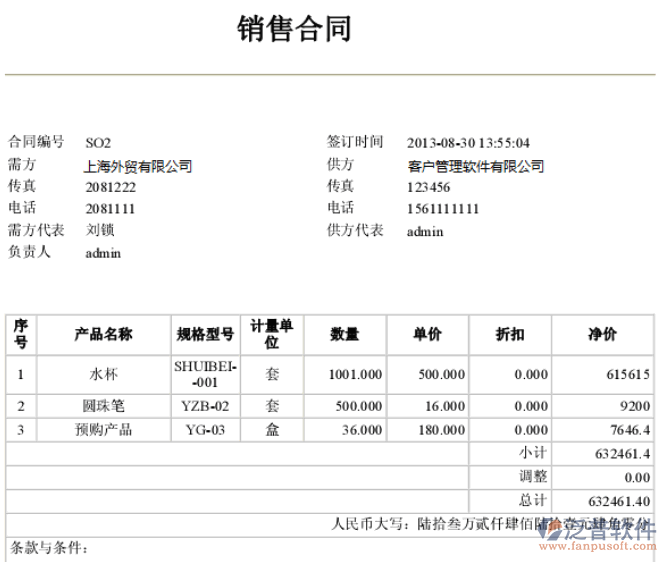Image resolution: width=667 pixels, height=562 pixels.
Task: Click the 圆珠笔 product row name
Action: coord(103,407)
